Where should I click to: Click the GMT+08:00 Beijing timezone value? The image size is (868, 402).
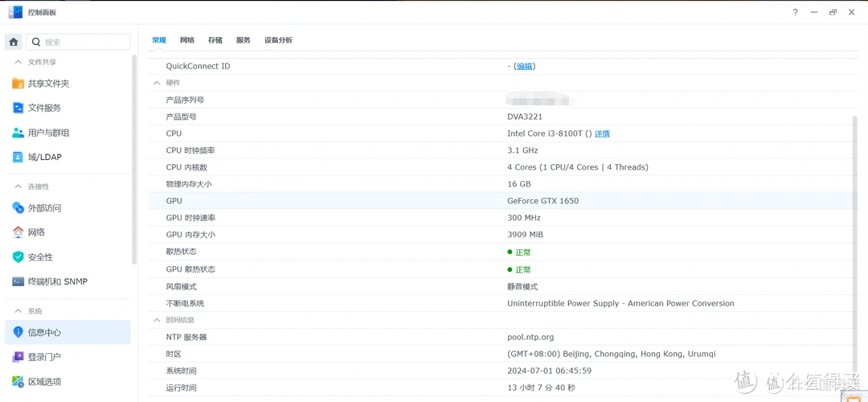click(x=611, y=354)
